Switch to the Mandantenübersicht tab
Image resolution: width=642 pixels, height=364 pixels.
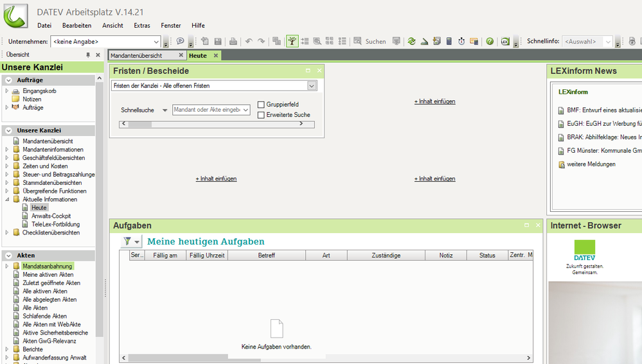[x=136, y=56]
